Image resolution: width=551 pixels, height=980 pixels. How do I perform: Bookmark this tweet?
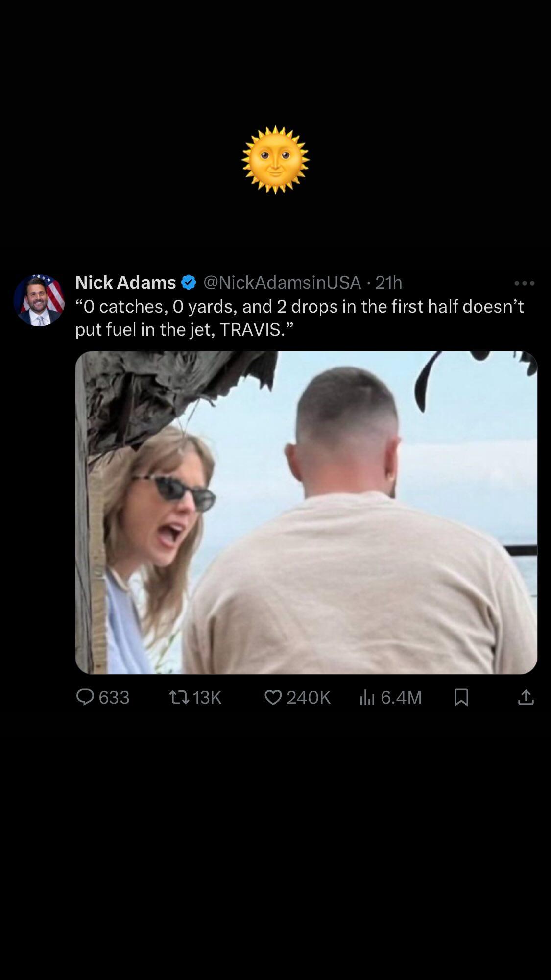pos(461,697)
